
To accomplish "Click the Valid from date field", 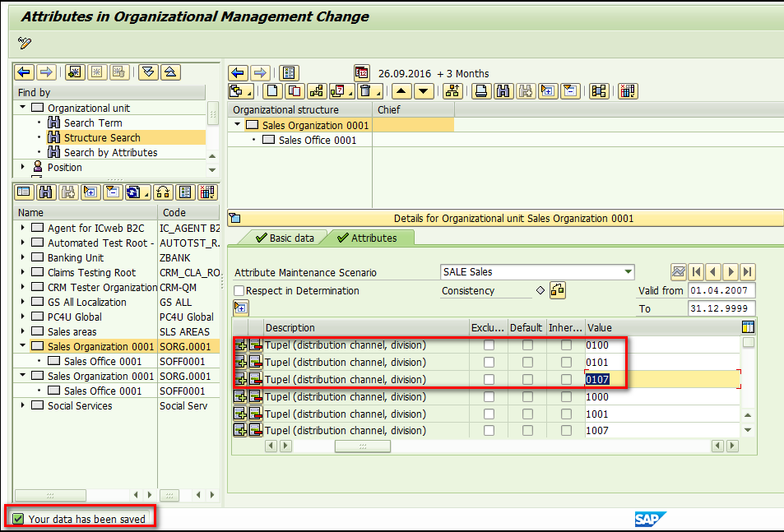I will tap(721, 291).
